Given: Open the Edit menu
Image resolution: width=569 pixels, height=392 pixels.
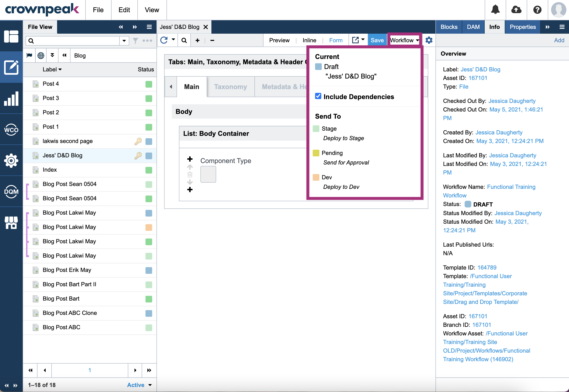Looking at the screenshot, I should point(124,10).
